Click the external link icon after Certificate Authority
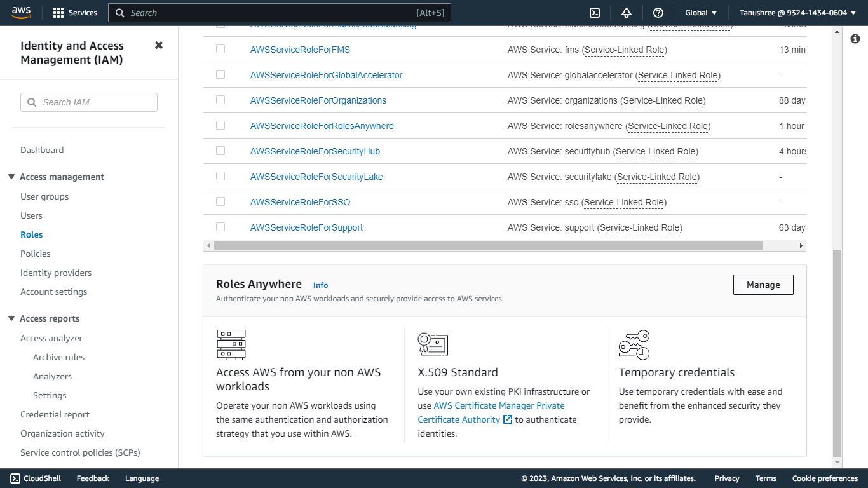The width and height of the screenshot is (868, 488). coord(508,419)
